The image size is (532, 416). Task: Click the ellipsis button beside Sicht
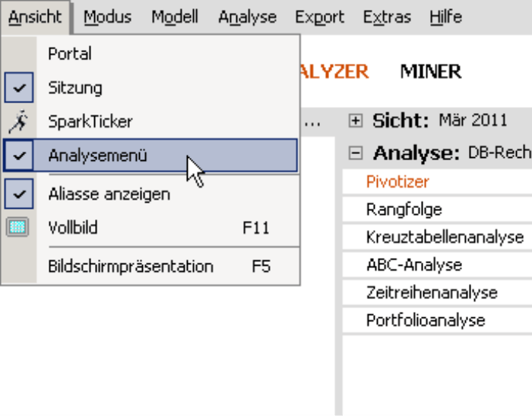(x=312, y=122)
